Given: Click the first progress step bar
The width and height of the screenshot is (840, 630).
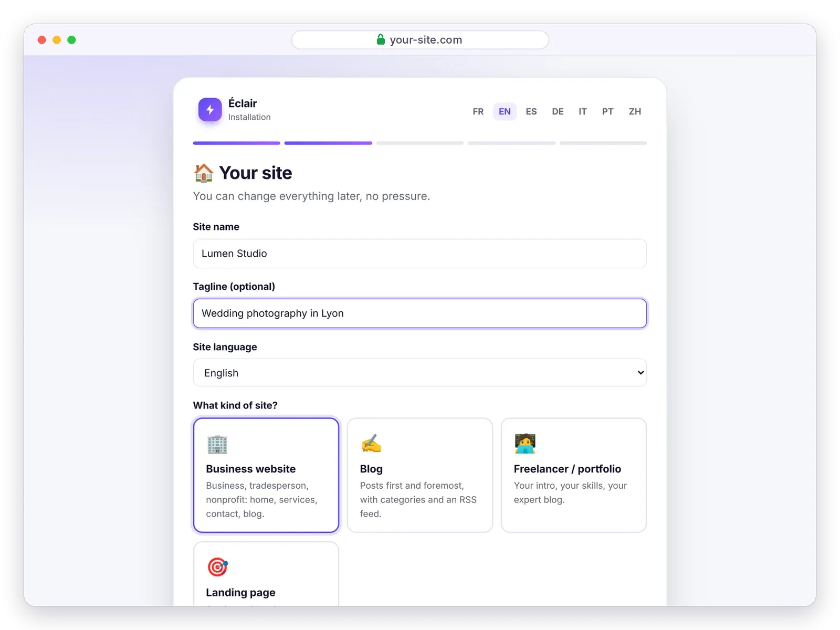Looking at the screenshot, I should (236, 143).
